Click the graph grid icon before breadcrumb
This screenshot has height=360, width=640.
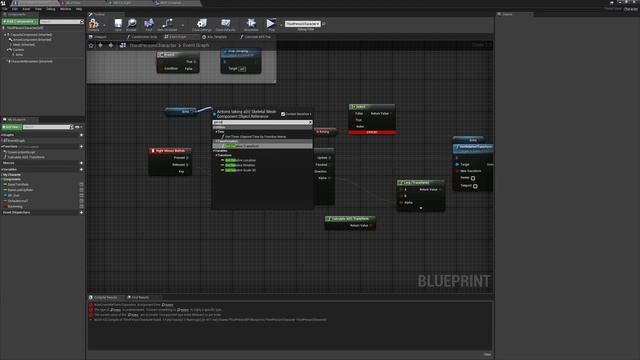[123, 45]
